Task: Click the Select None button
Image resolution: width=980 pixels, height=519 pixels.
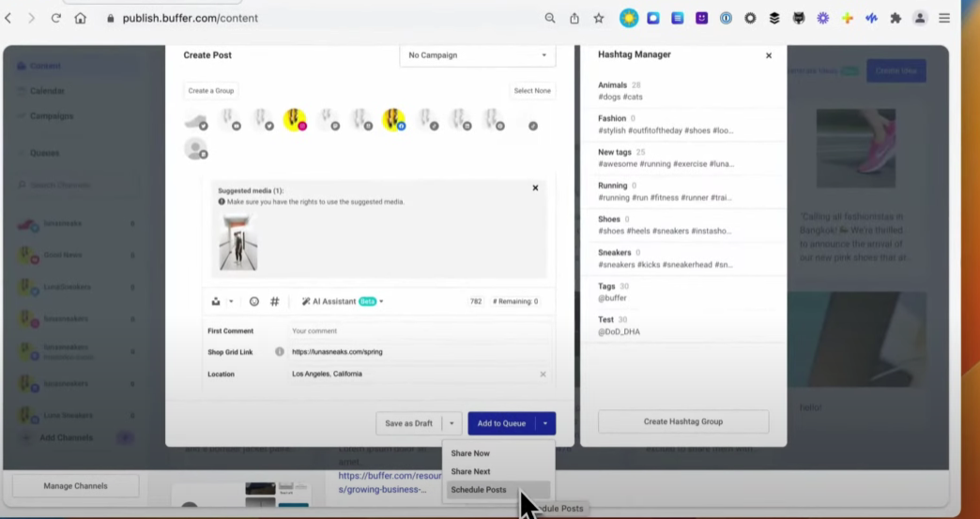Action: click(x=532, y=90)
